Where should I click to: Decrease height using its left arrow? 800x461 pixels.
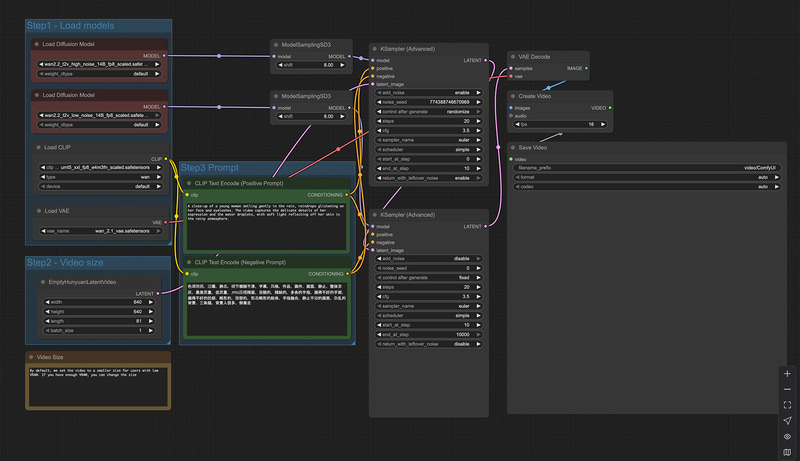47,312
